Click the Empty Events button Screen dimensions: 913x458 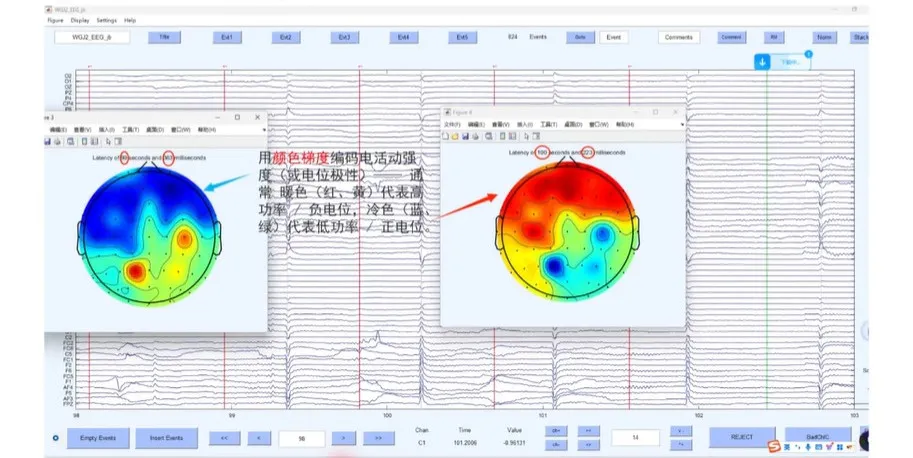(99, 438)
